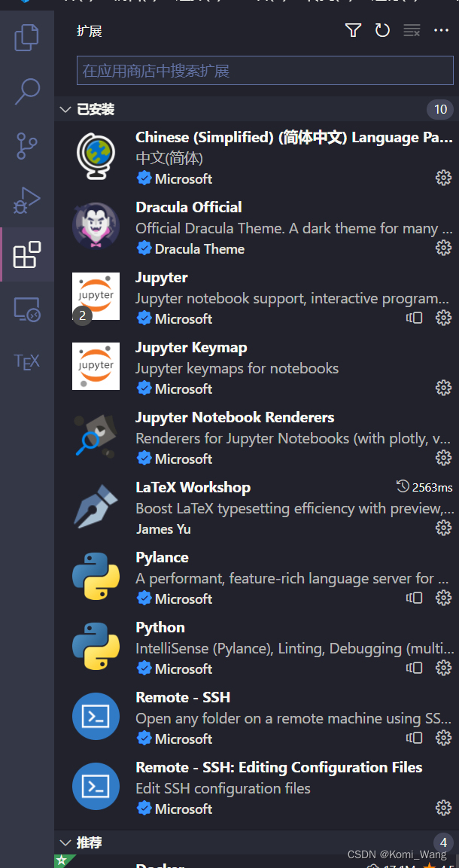
Task: Click the SSH Editing Configuration Files thumbnail
Action: (96, 786)
